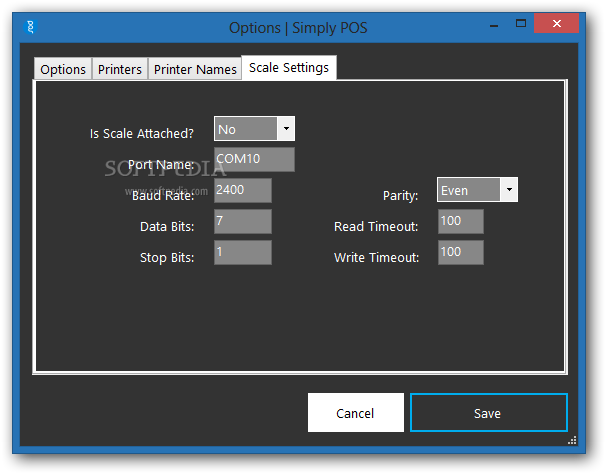Click the Data Bits input field
Image resolution: width=606 pixels, height=474 pixels.
click(243, 221)
